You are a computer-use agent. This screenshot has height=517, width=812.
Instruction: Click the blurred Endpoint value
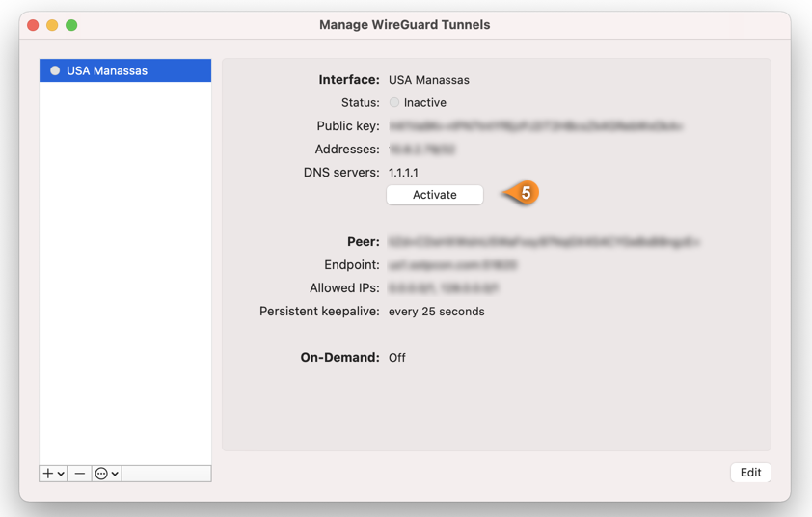(452, 264)
